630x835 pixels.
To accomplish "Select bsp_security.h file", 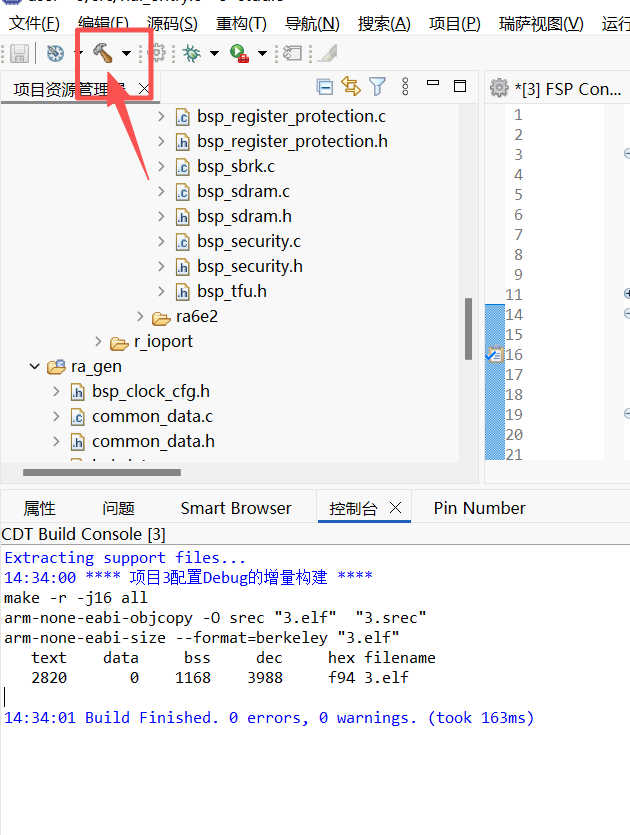I will [250, 266].
